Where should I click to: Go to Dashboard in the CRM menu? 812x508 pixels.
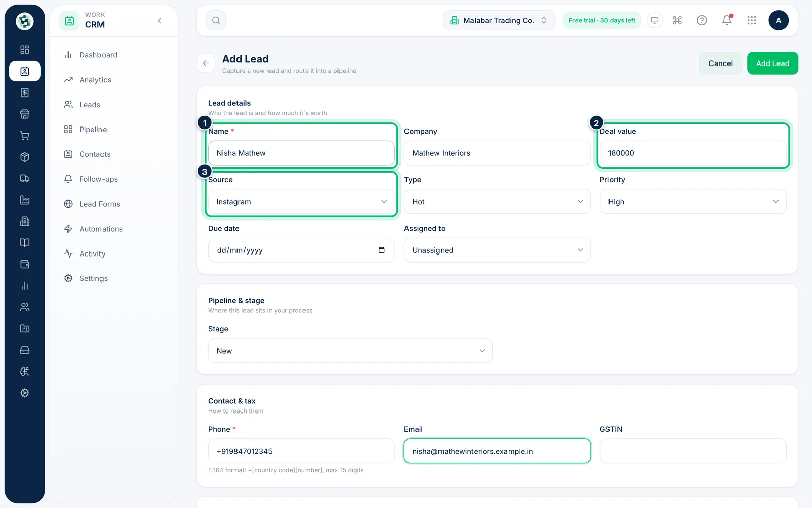114,55
